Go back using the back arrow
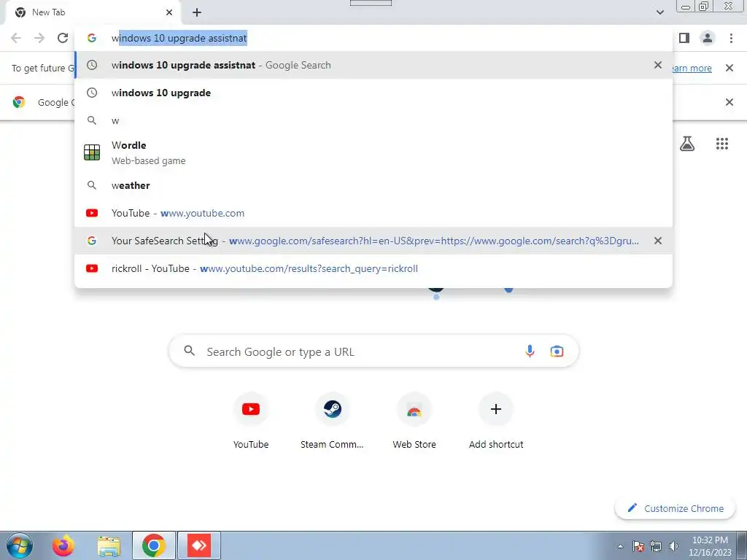This screenshot has height=560, width=747. [x=16, y=38]
